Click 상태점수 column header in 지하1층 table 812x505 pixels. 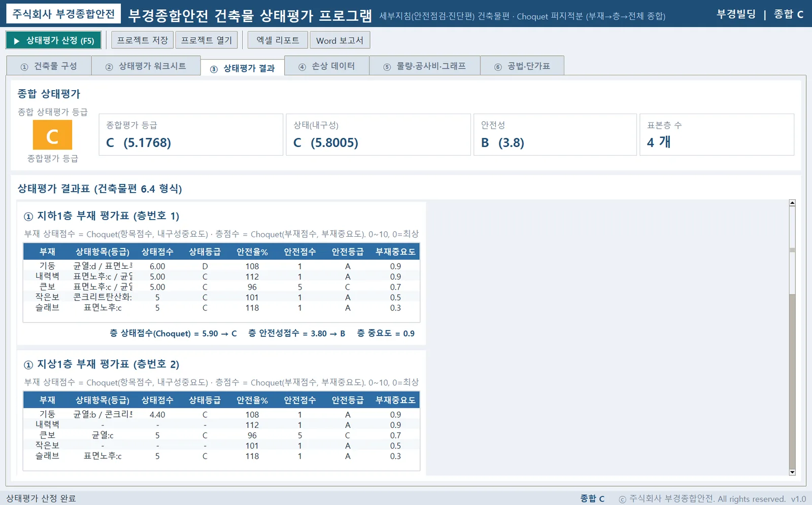[157, 251]
